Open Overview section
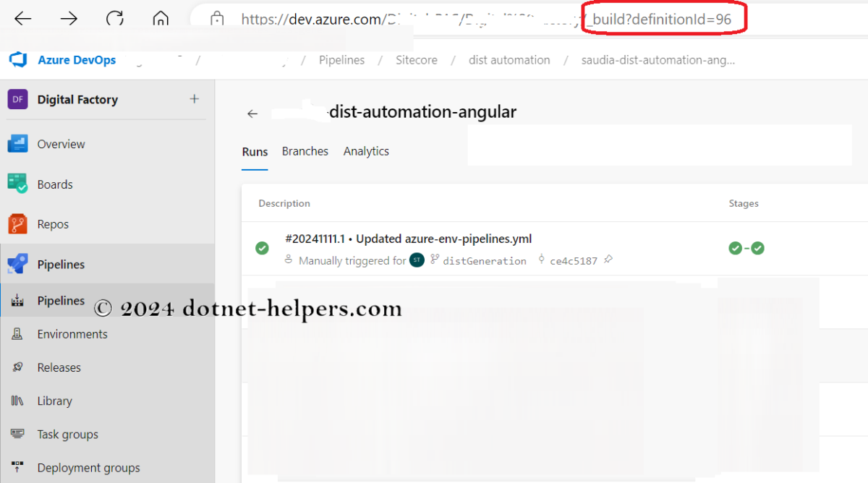Screen dimensions: 868x483 pos(61,144)
